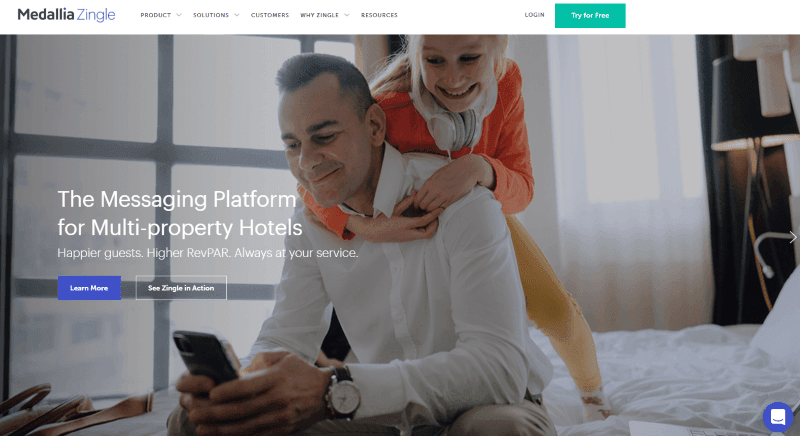The image size is (800, 436).
Task: Click the Messaging Platform headline text
Action: pos(180,213)
